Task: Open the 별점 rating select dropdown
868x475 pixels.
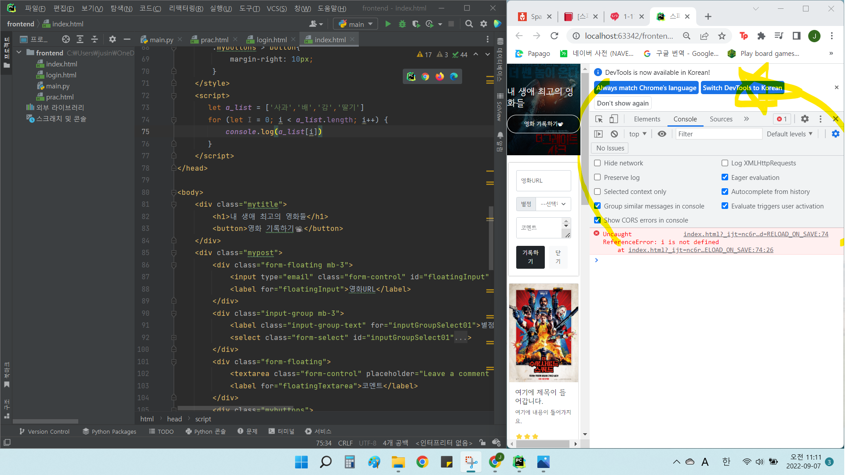Action: click(553, 204)
